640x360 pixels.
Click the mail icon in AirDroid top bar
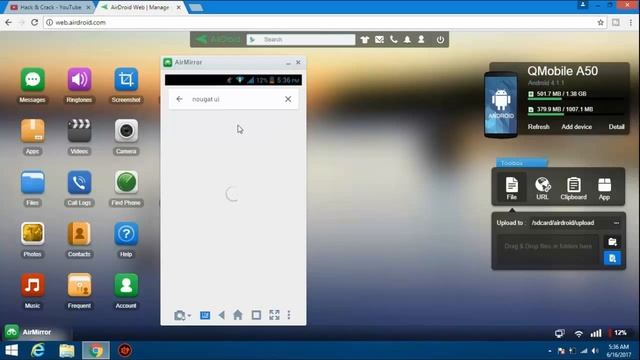tap(379, 40)
